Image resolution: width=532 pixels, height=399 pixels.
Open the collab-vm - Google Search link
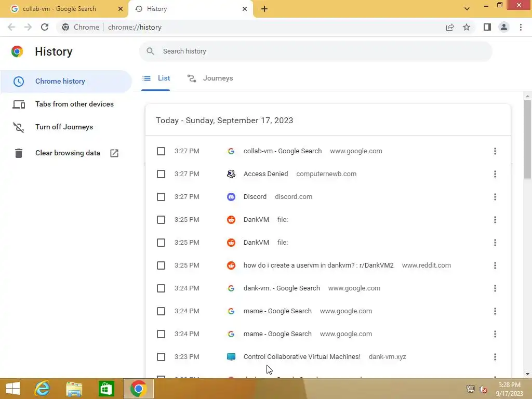(x=282, y=151)
